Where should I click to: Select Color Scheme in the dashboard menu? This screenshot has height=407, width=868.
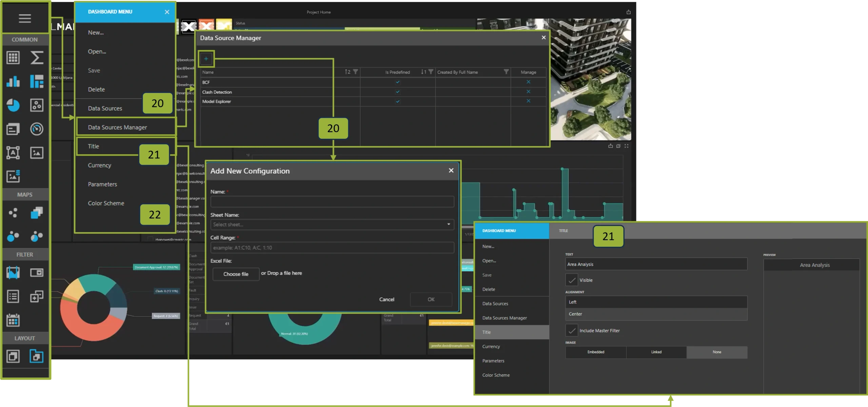click(106, 203)
